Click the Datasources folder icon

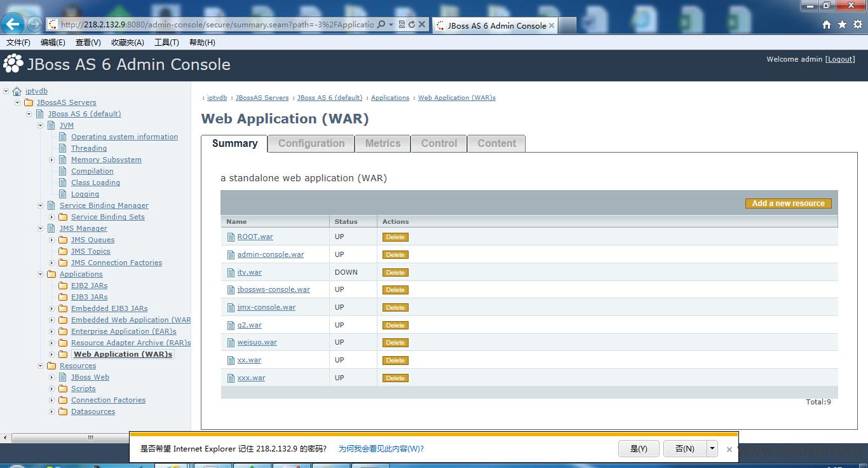63,411
